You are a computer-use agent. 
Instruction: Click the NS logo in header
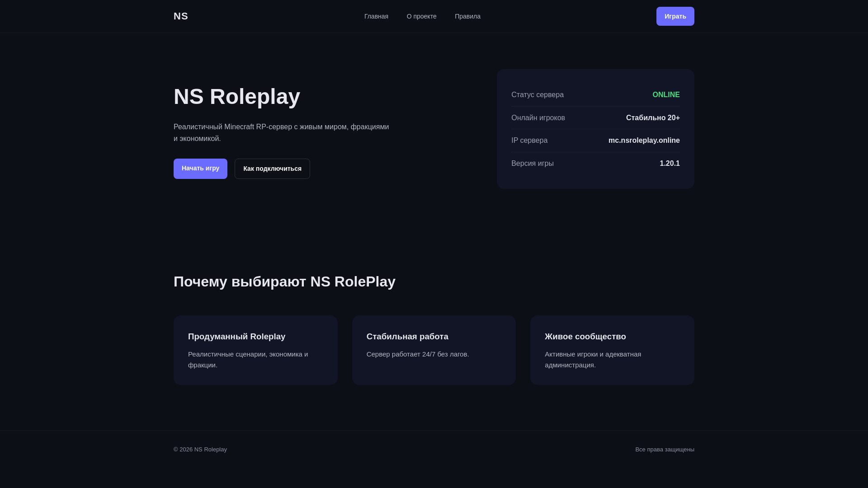tap(181, 16)
